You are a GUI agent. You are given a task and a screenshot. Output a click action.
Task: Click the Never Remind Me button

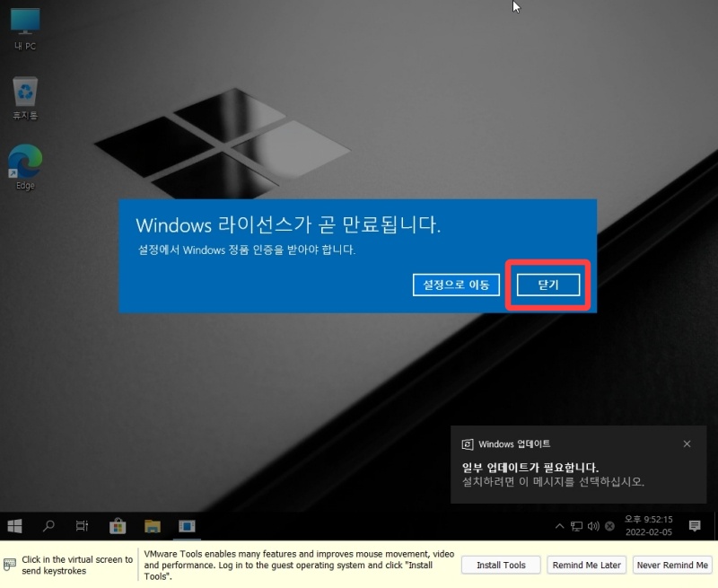(672, 565)
